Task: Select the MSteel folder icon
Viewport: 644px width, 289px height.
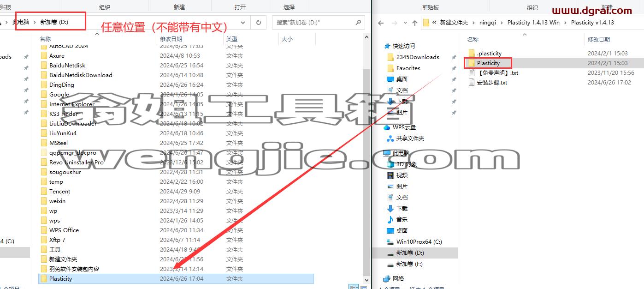Action: click(44, 143)
